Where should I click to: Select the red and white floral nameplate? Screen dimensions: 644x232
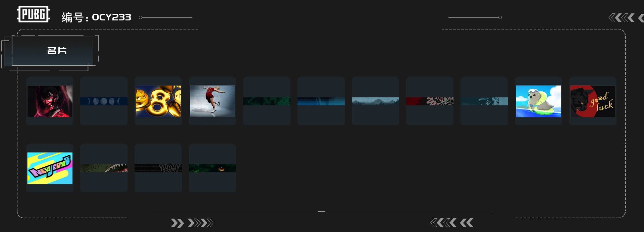click(x=430, y=101)
